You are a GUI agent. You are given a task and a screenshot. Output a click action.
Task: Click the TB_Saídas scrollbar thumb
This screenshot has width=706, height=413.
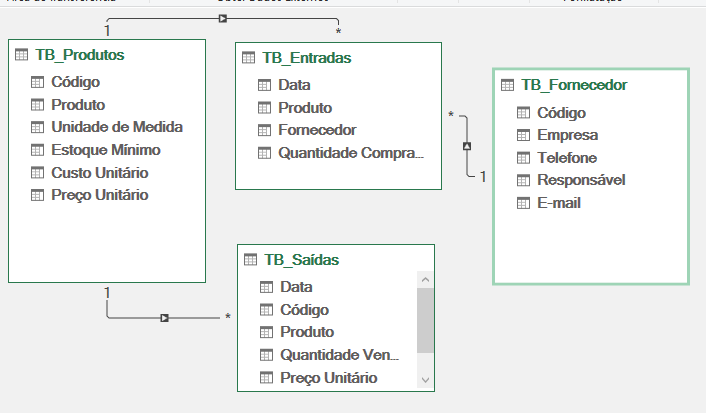pyautogui.click(x=425, y=320)
